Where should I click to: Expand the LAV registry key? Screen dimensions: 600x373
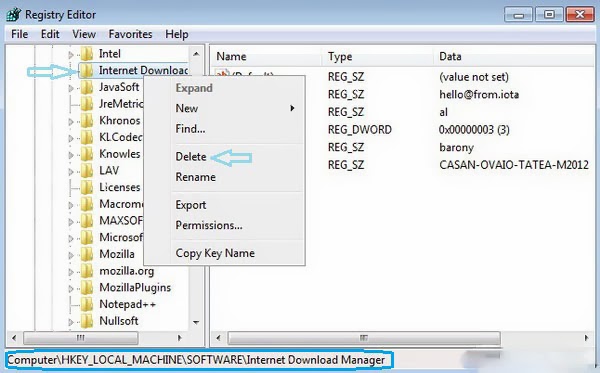tap(71, 172)
